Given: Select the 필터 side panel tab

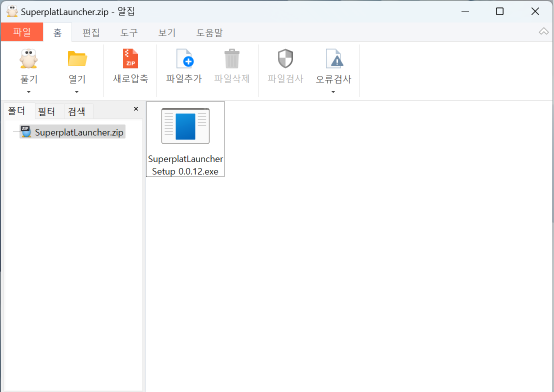Looking at the screenshot, I should click(46, 112).
